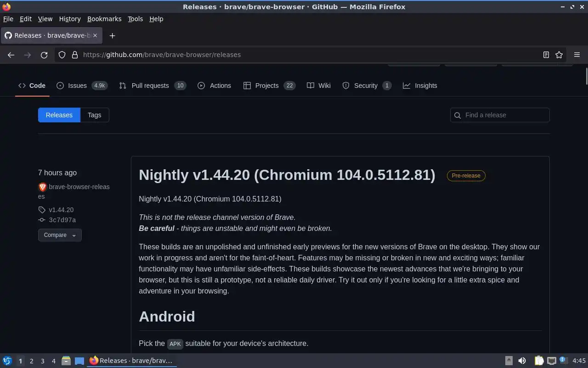The image size is (588, 368).
Task: Open the Insights tab
Action: pyautogui.click(x=420, y=86)
